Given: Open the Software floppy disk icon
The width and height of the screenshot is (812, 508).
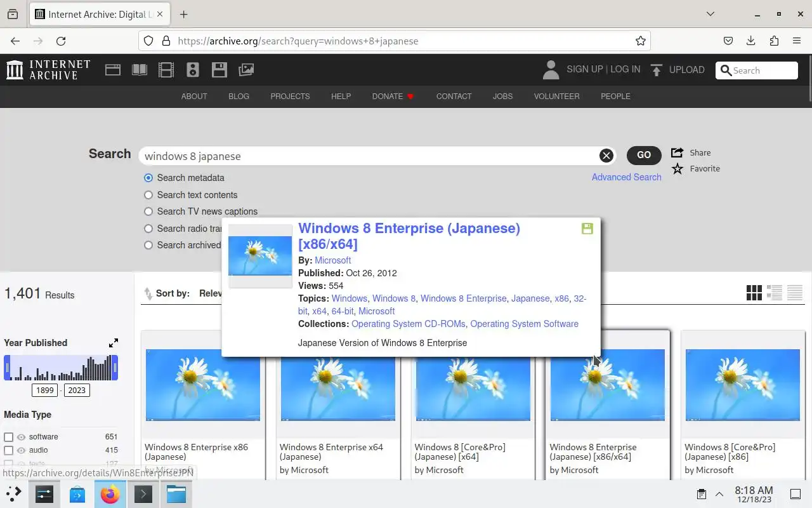Looking at the screenshot, I should point(219,70).
